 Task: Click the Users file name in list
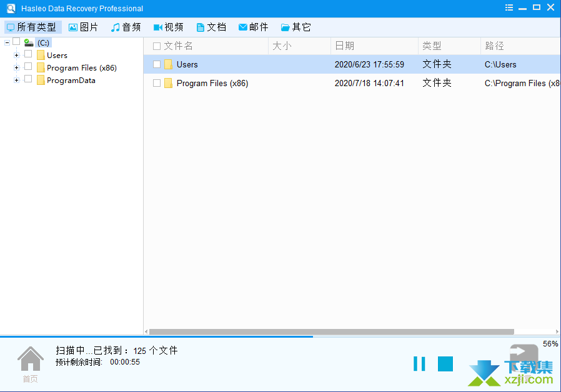point(187,64)
